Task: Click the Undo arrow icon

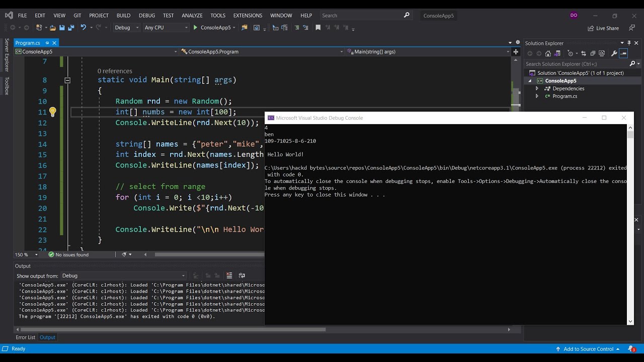Action: pyautogui.click(x=83, y=28)
